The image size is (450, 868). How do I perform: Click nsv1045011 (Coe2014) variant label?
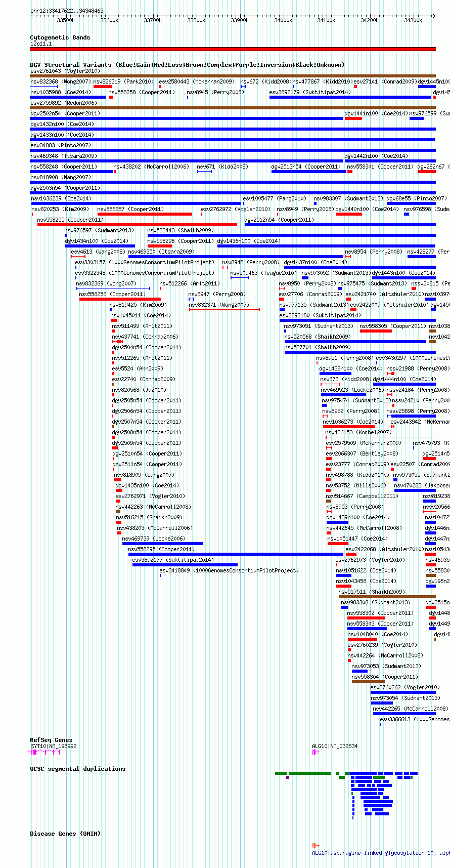click(141, 315)
